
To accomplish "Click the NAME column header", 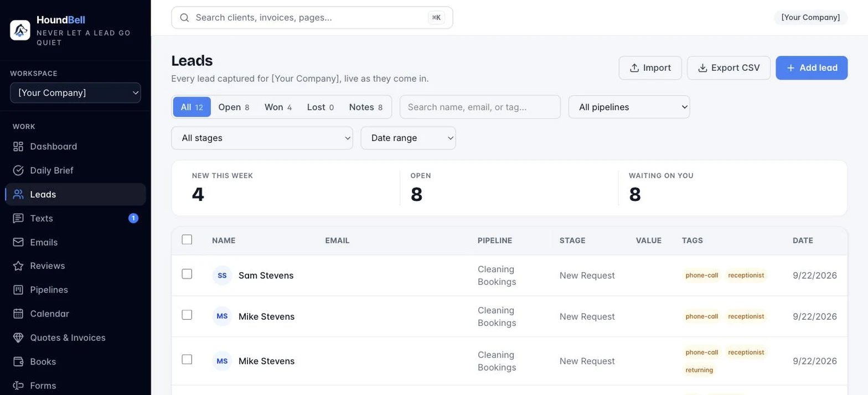I will click(x=224, y=241).
